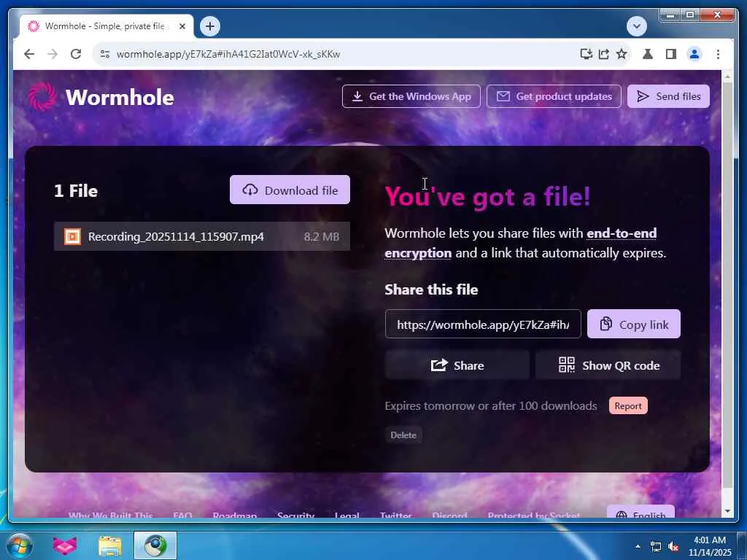The height and width of the screenshot is (560, 747).
Task: Select Recording_20251114_115907.mp4 file name
Action: click(x=176, y=237)
